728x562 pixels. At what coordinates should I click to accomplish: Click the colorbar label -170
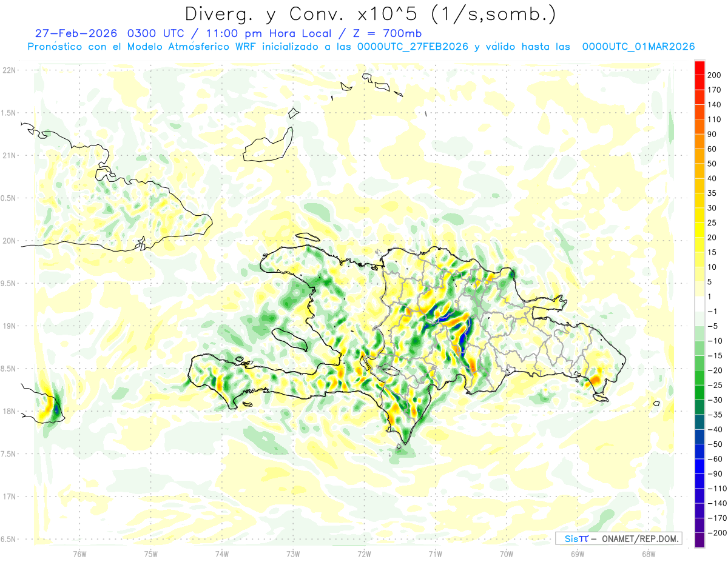click(x=716, y=518)
